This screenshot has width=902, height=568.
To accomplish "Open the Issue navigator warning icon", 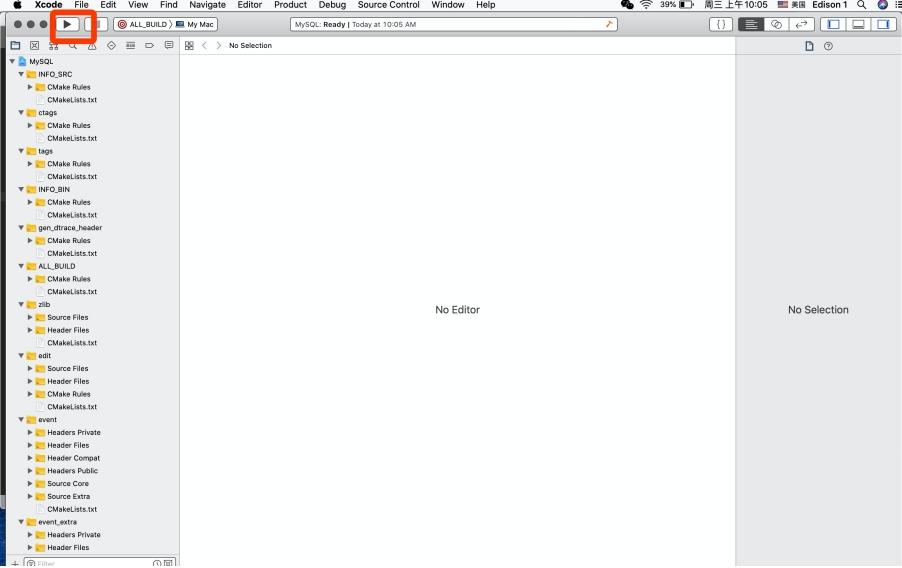I will pos(92,46).
